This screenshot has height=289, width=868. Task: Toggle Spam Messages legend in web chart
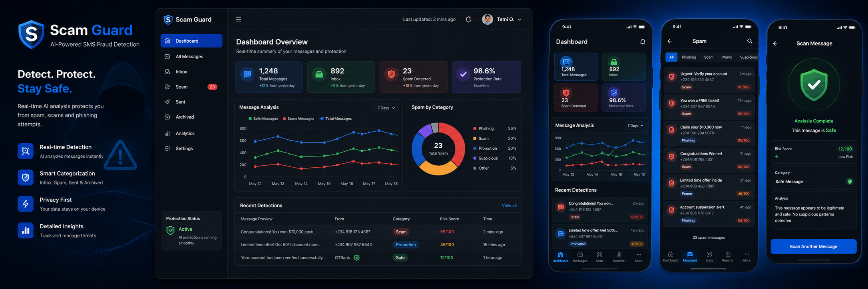299,119
